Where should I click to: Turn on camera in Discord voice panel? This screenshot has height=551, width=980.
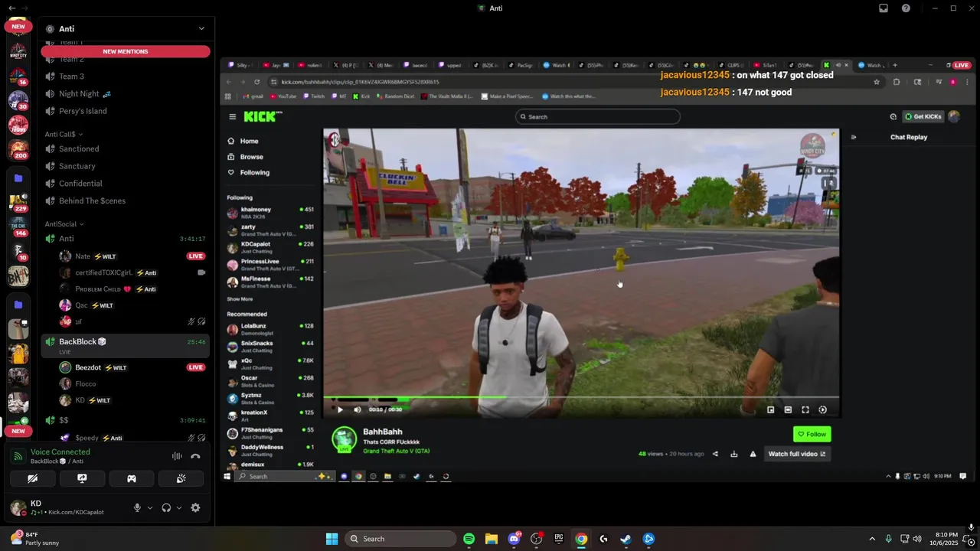click(x=32, y=478)
